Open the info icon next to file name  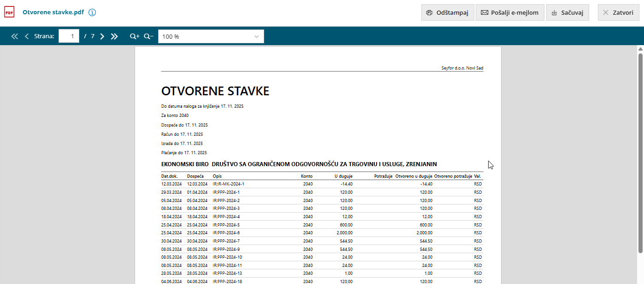coord(92,12)
